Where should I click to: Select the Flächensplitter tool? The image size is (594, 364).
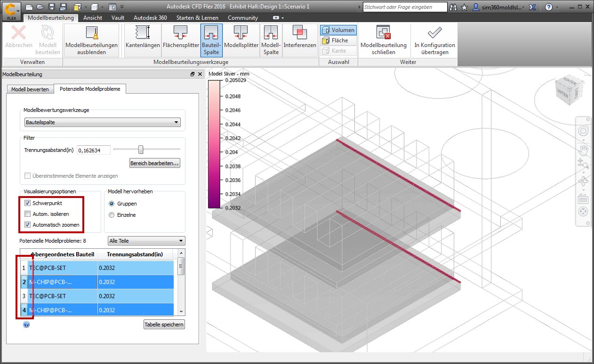click(181, 40)
